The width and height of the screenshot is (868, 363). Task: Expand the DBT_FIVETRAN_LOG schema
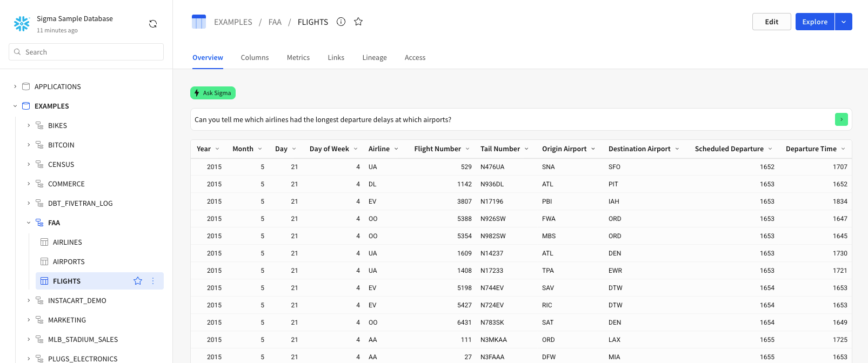click(29, 203)
